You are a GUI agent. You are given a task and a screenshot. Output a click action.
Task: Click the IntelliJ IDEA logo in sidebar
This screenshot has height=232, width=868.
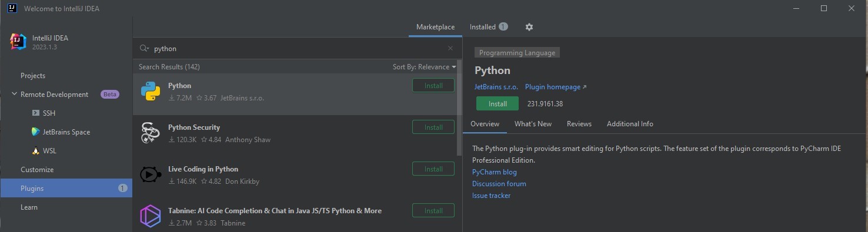18,42
